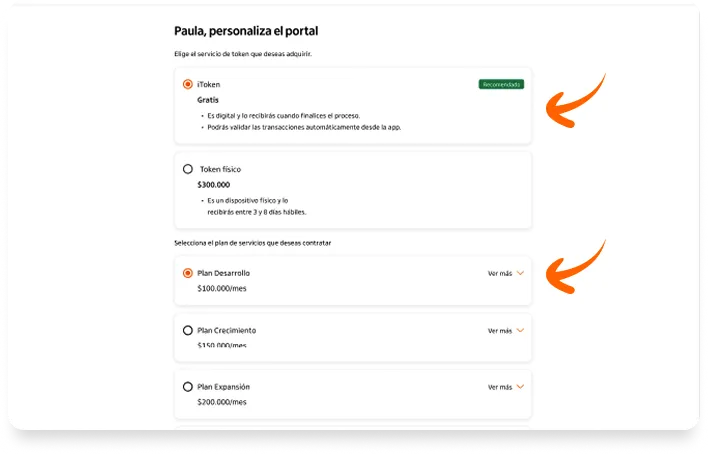Click the green Recomendado badge

501,84
